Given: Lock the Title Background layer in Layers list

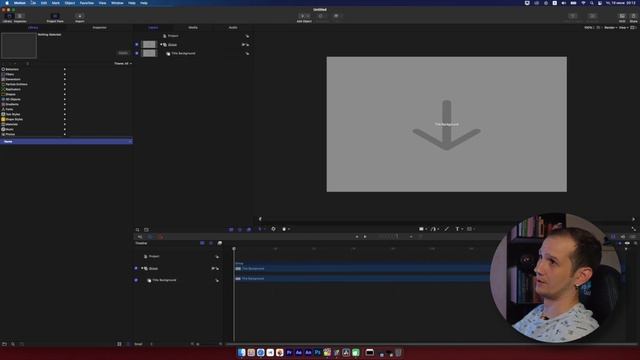Looking at the screenshot, I should click(x=247, y=53).
